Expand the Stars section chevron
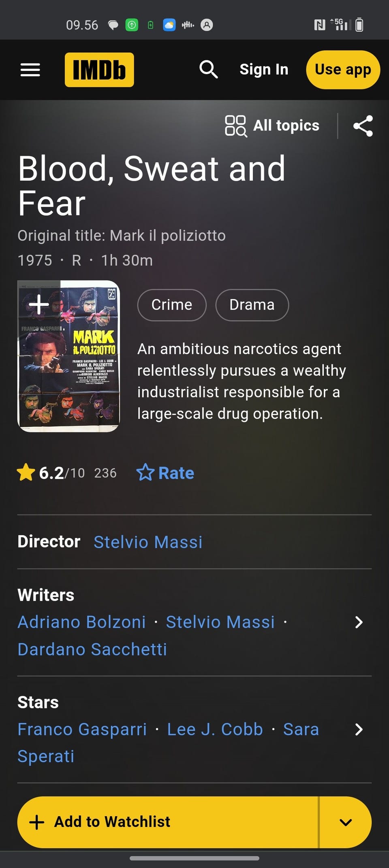The image size is (389, 868). [359, 730]
